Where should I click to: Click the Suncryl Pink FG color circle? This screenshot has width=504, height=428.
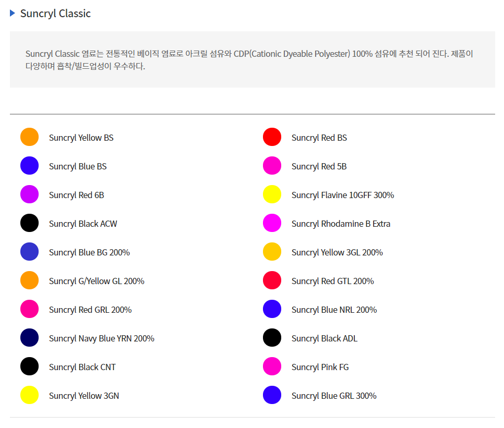click(272, 366)
